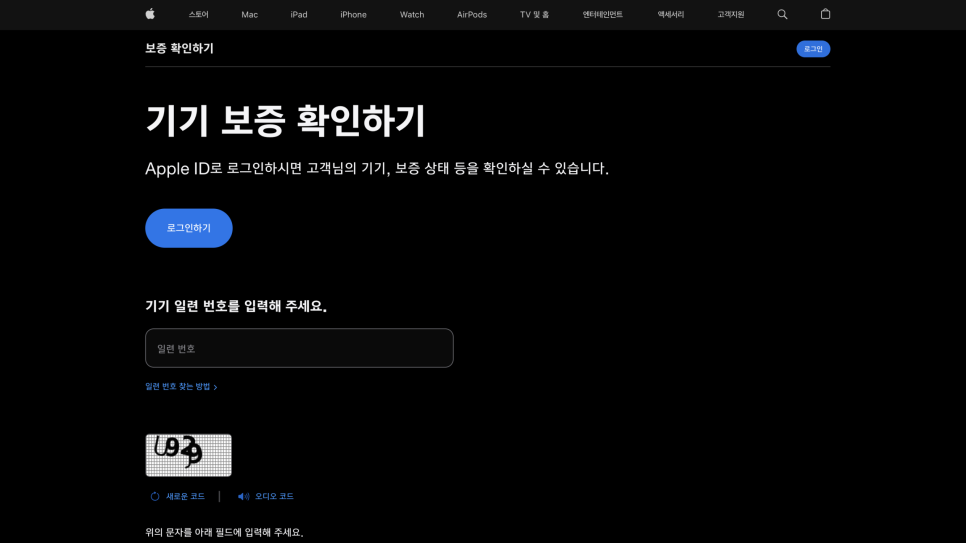Open the shopping bag icon
The height and width of the screenshot is (543, 966).
click(825, 14)
